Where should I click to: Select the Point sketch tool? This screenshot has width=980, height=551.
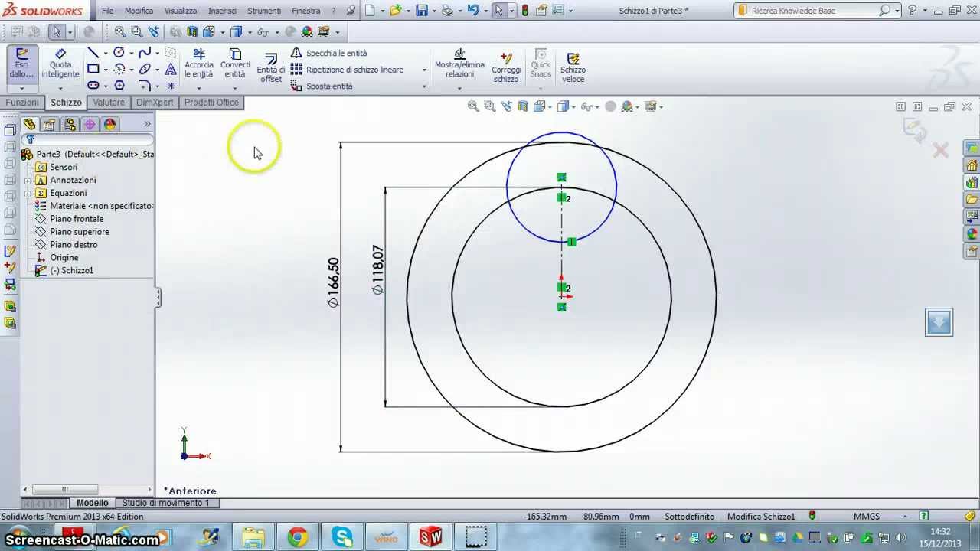click(x=171, y=86)
